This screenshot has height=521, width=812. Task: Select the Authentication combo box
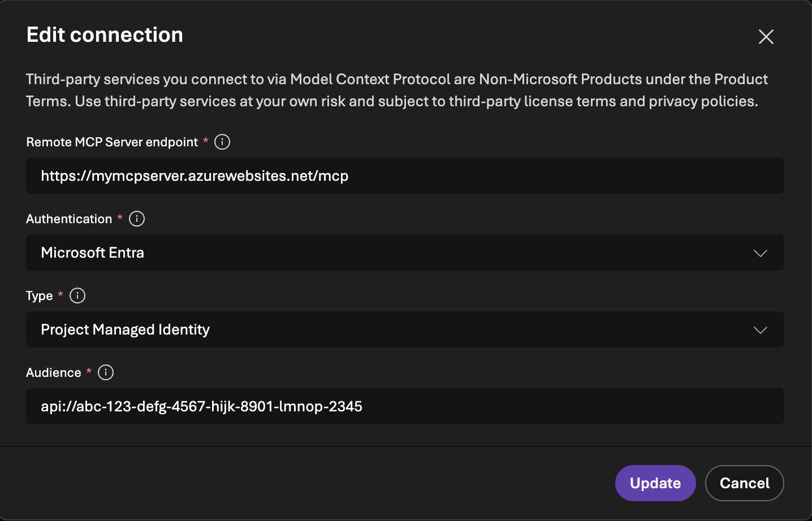tap(404, 253)
